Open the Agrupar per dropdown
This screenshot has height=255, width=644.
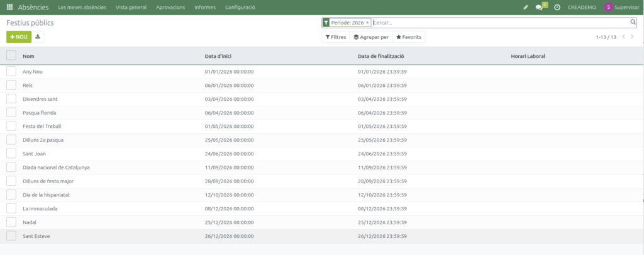click(x=371, y=37)
